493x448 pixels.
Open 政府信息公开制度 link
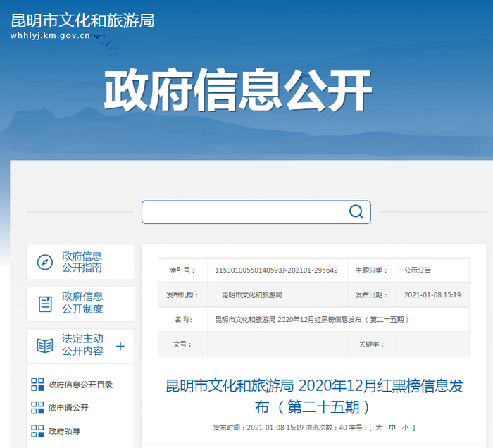(82, 302)
